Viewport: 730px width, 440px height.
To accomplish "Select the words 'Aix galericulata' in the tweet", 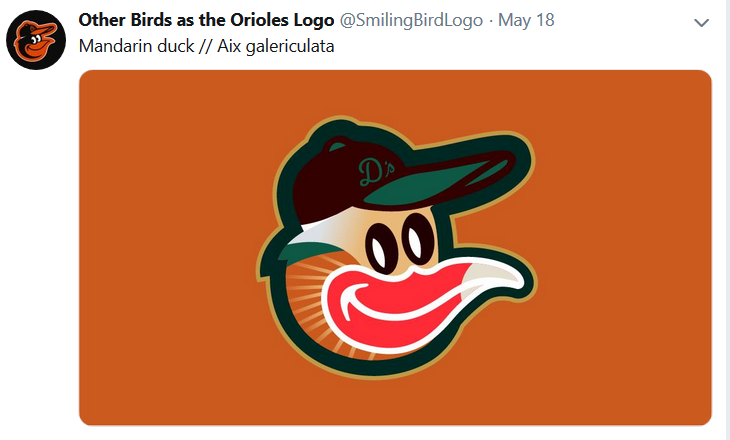I will click(x=276, y=46).
